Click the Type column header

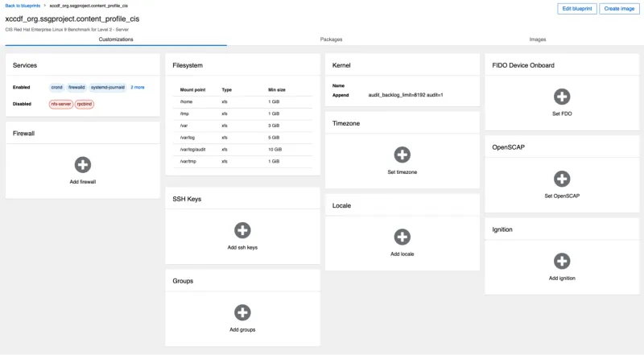click(227, 89)
